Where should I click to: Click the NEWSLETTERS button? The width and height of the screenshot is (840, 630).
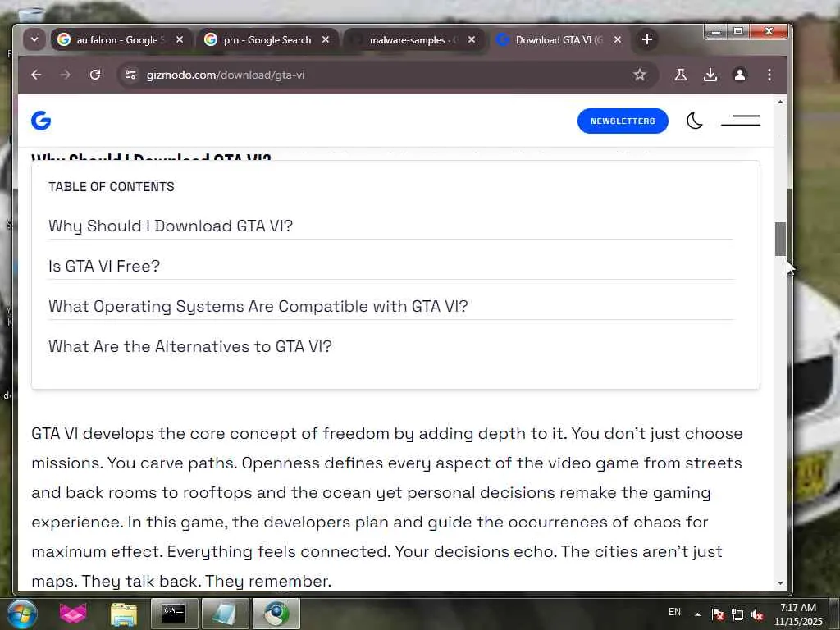click(x=623, y=121)
